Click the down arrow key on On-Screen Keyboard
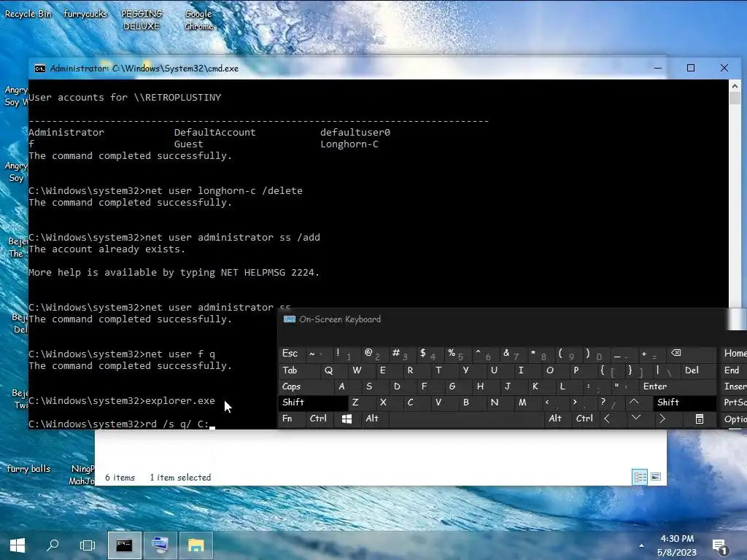The height and width of the screenshot is (560, 747). [636, 419]
